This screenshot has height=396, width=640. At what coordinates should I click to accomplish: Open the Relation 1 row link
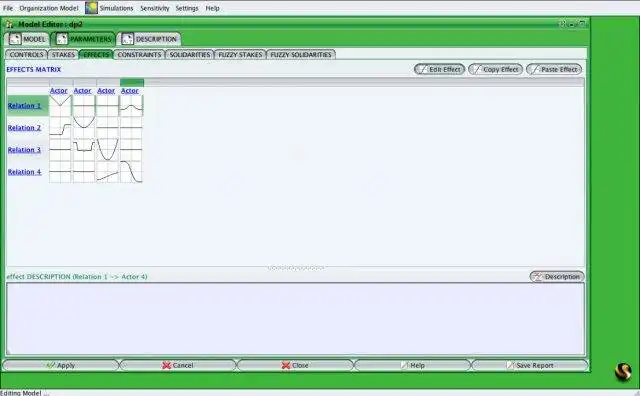[24, 106]
